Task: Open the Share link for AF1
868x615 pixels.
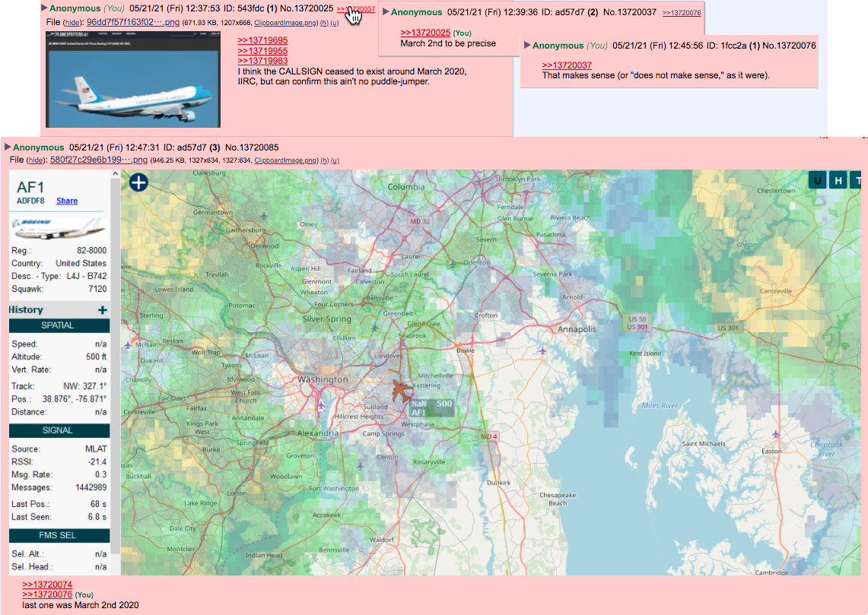Action: click(67, 201)
